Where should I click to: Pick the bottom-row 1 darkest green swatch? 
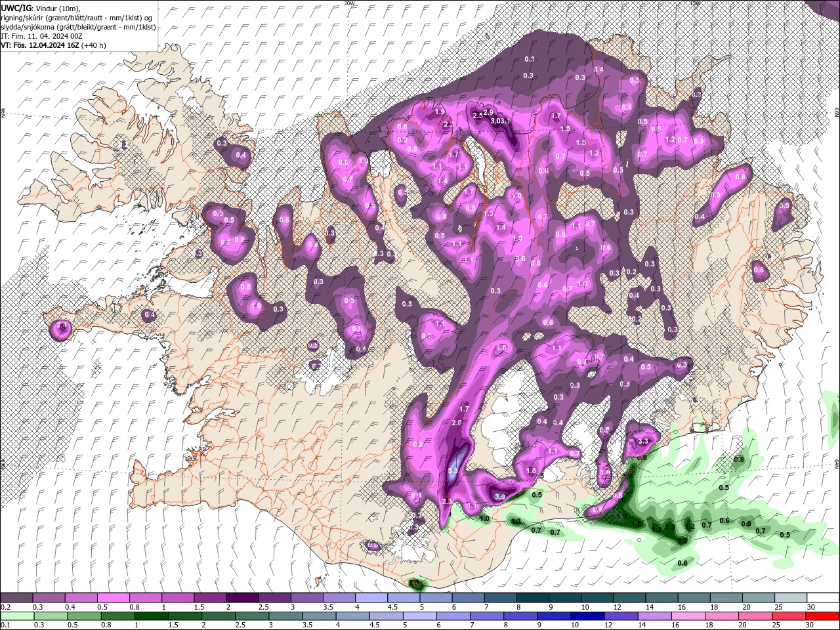[x=151, y=617]
